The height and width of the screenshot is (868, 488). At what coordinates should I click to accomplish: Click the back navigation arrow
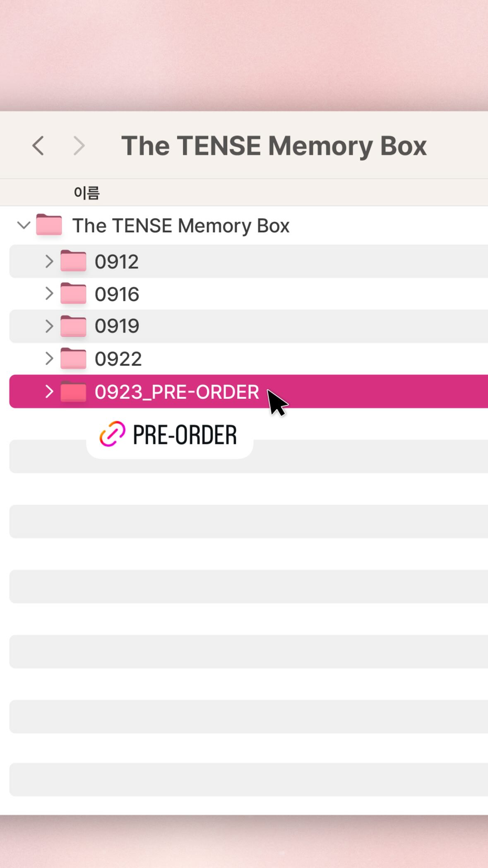click(38, 146)
